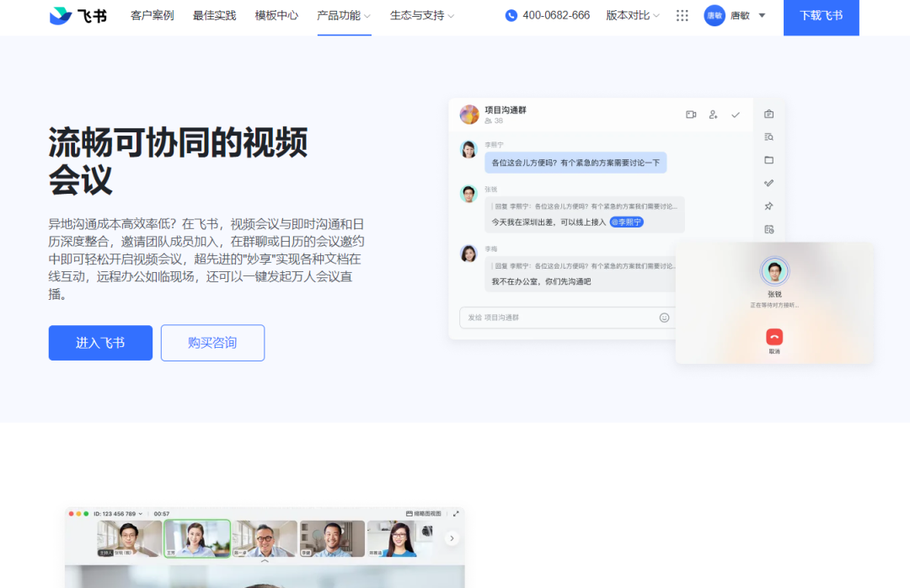
Task: Expand the 产品功能 menu
Action: click(344, 16)
